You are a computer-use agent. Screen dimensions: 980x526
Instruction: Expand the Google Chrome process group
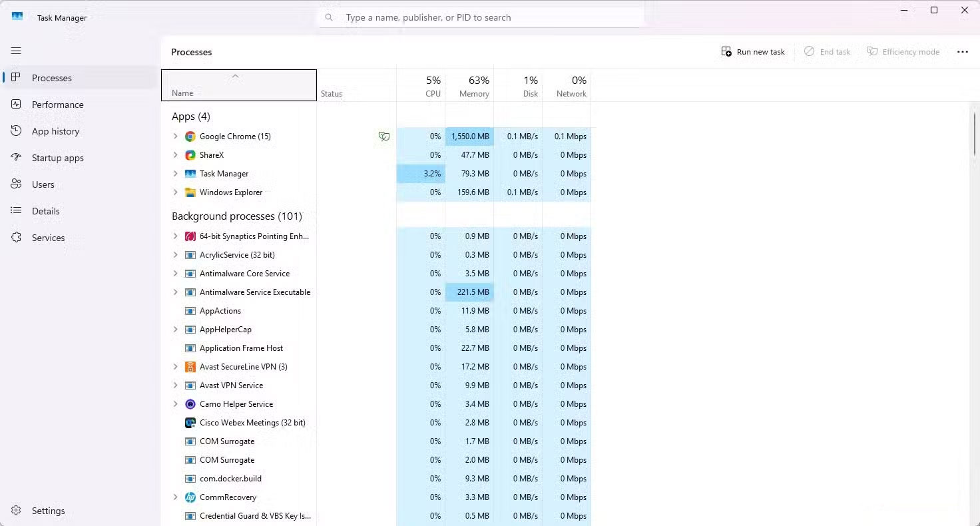click(175, 136)
